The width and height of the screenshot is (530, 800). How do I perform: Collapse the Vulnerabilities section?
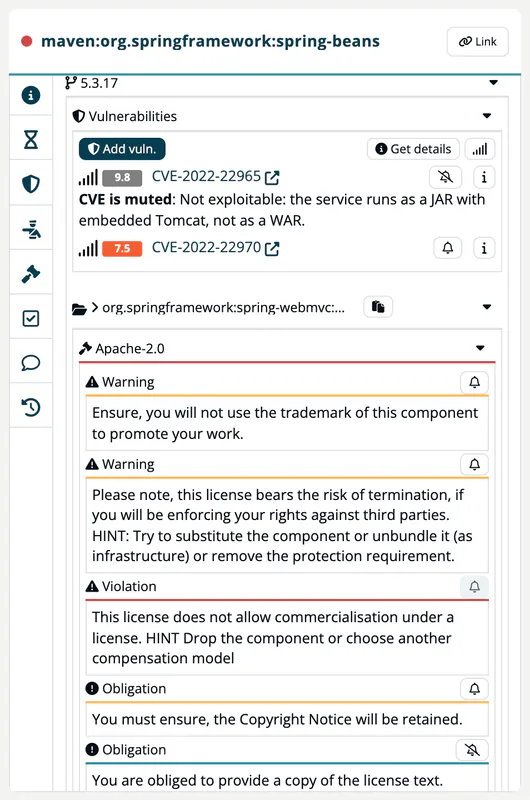coord(487,116)
